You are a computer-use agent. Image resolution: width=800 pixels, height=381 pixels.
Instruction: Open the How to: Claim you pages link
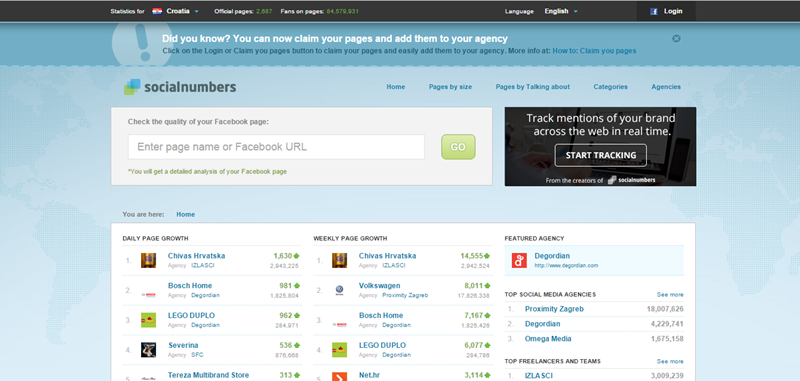(594, 50)
